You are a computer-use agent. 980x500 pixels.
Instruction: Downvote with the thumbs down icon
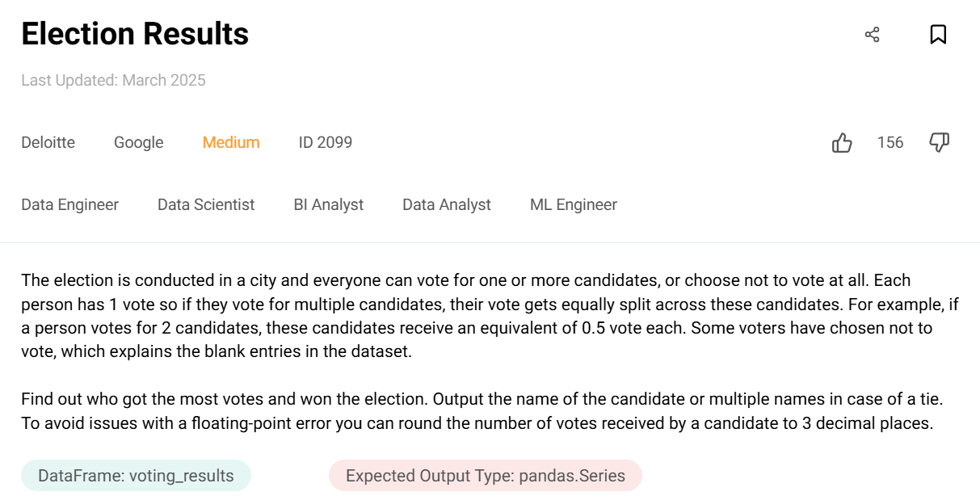tap(939, 143)
